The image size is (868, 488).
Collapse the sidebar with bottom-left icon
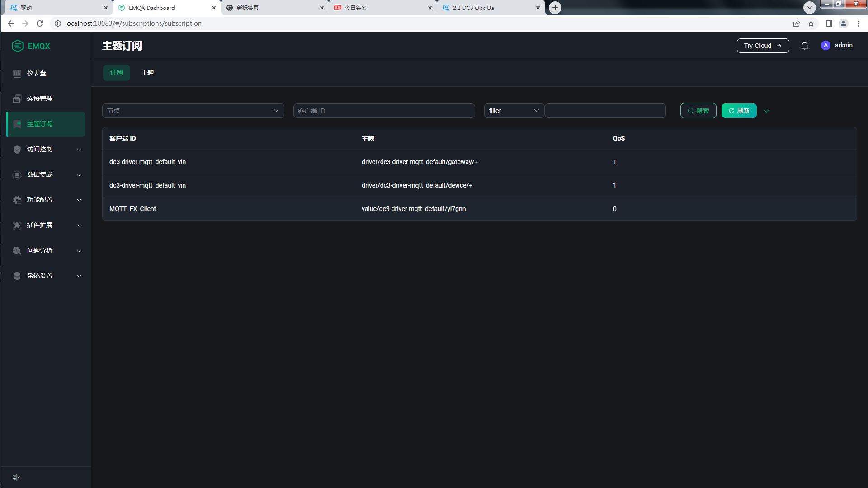tap(17, 478)
